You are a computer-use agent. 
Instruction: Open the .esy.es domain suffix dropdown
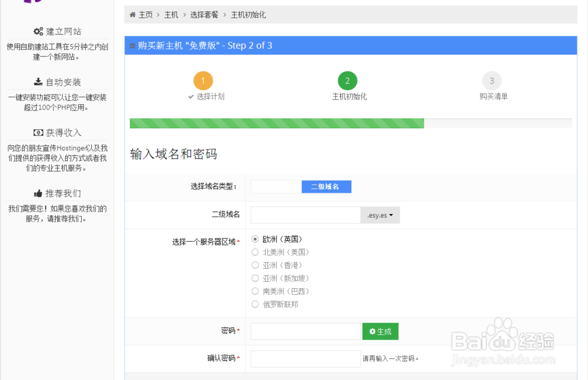coord(380,215)
